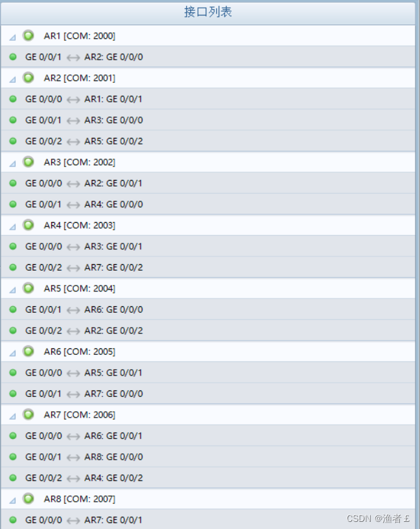Select AR5 row GE 0/0/2 to AR2: GE 0/0/2
This screenshot has width=420, height=529.
208,330
